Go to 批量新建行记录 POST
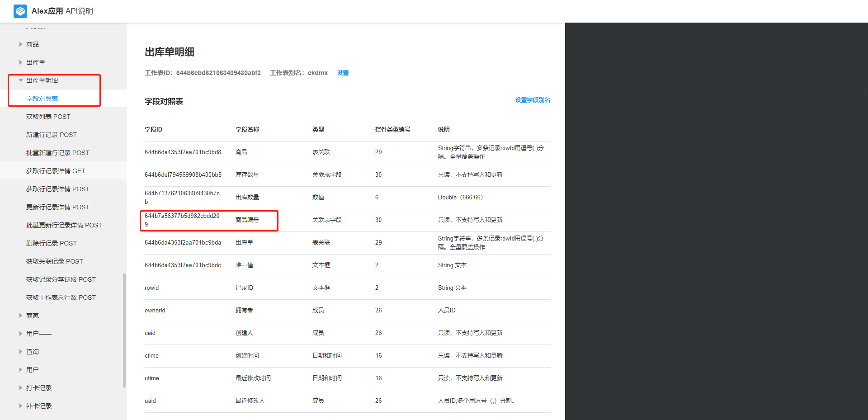Image resolution: width=868 pixels, height=420 pixels. pyautogui.click(x=58, y=153)
